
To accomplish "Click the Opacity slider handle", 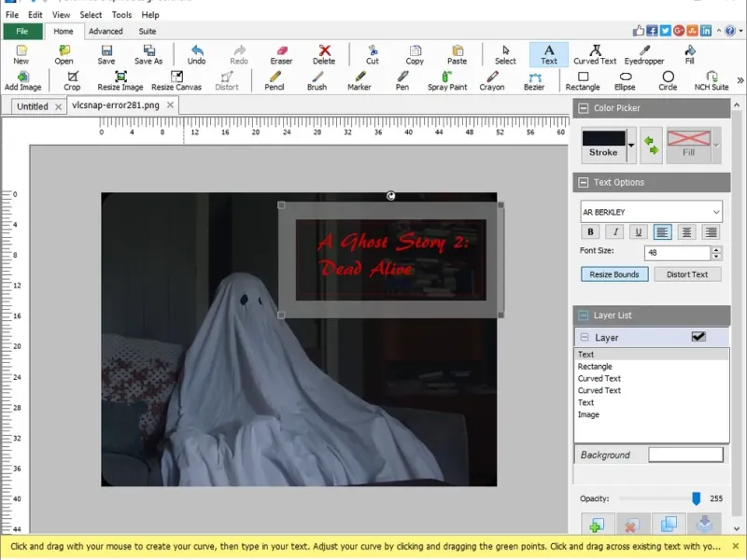I will click(x=696, y=498).
